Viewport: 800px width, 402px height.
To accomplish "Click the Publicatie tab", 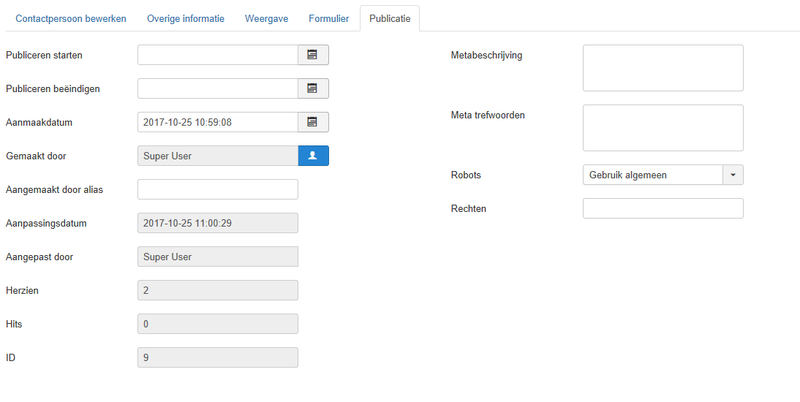I will [x=390, y=19].
